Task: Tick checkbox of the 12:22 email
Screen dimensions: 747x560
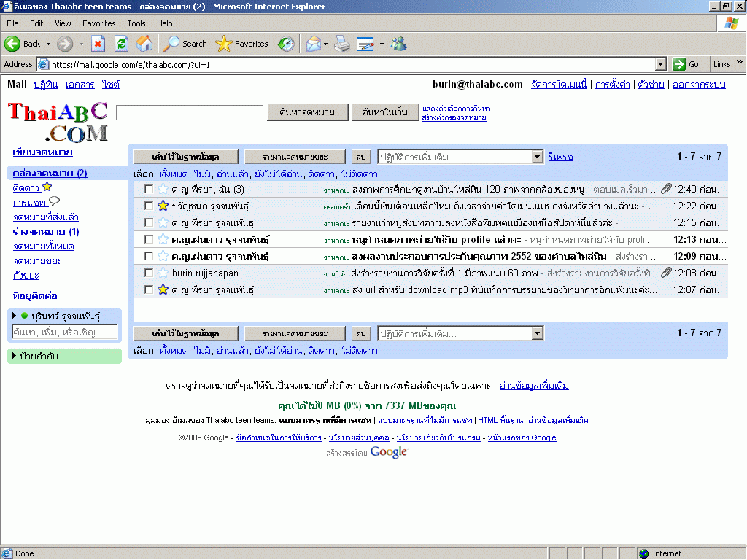Action: pos(149,206)
